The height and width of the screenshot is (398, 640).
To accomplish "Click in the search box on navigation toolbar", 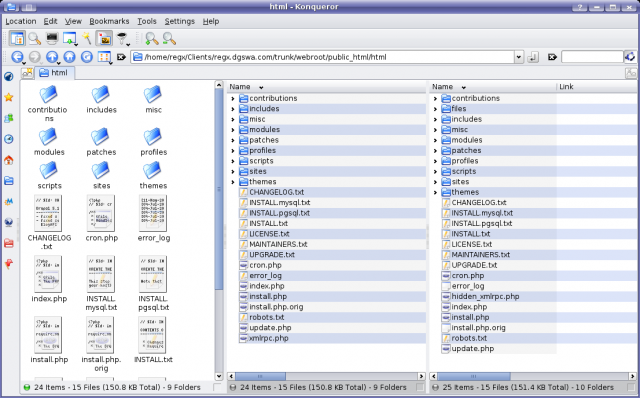I will point(592,57).
